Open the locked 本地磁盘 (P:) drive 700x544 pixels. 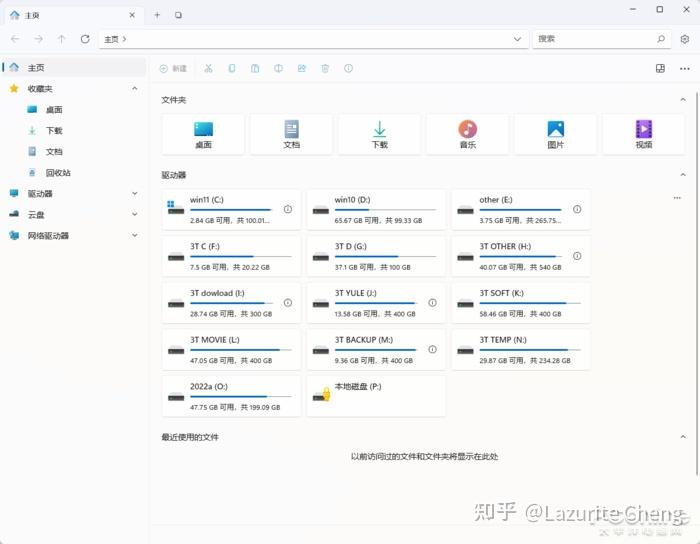pos(376,396)
